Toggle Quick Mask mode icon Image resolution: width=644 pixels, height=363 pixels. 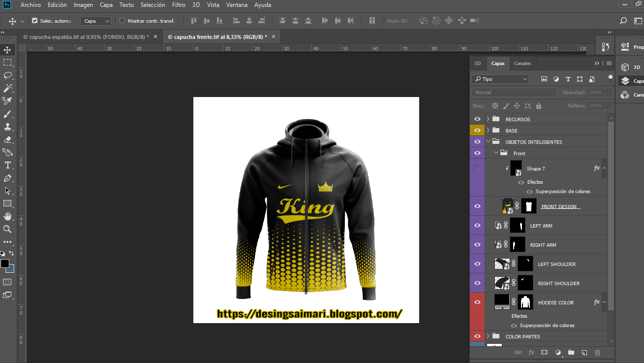point(7,282)
